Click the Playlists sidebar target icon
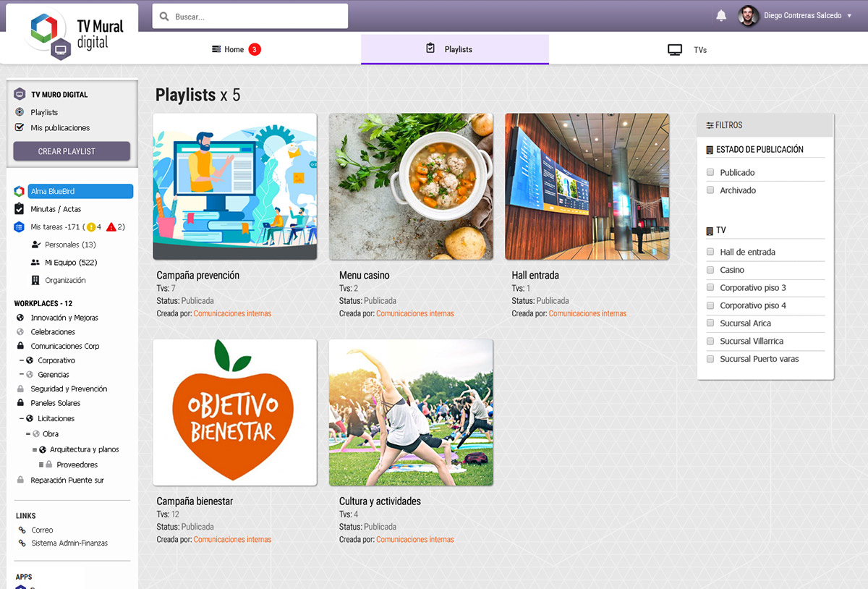 tap(20, 112)
